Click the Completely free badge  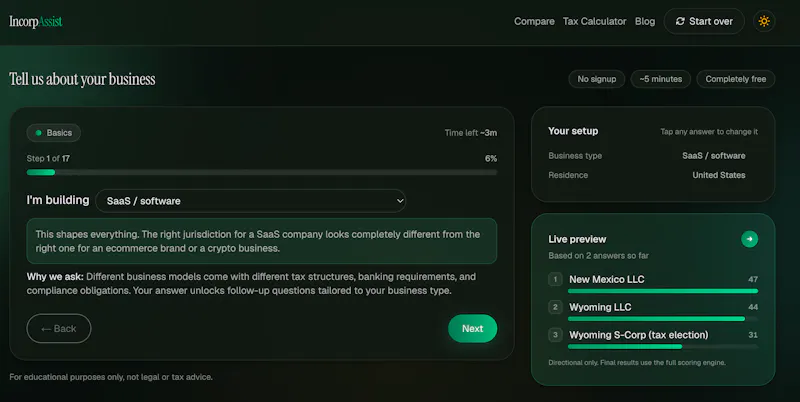tap(736, 79)
